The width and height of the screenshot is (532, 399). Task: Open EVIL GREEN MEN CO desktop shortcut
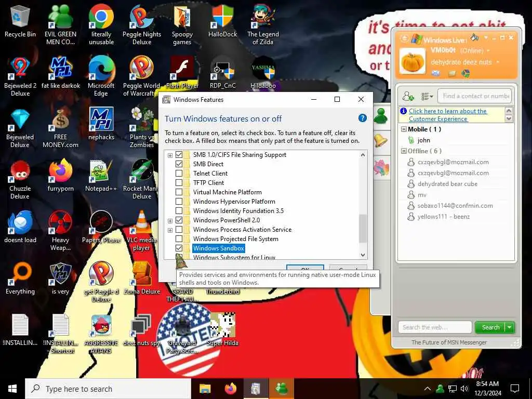(x=60, y=24)
